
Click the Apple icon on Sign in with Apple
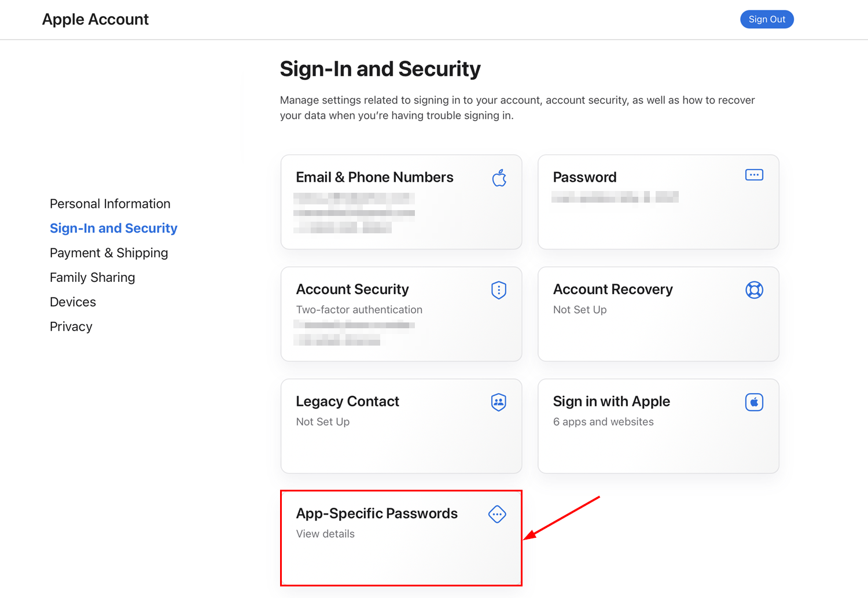click(754, 402)
